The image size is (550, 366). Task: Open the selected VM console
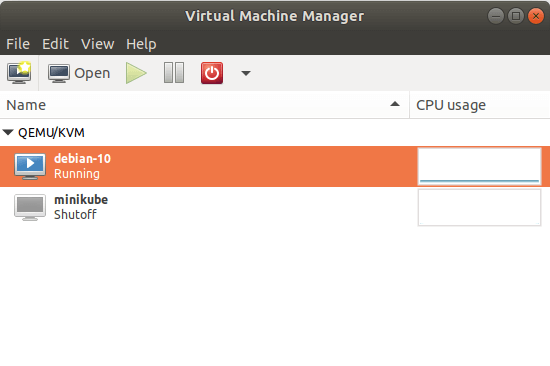[79, 73]
